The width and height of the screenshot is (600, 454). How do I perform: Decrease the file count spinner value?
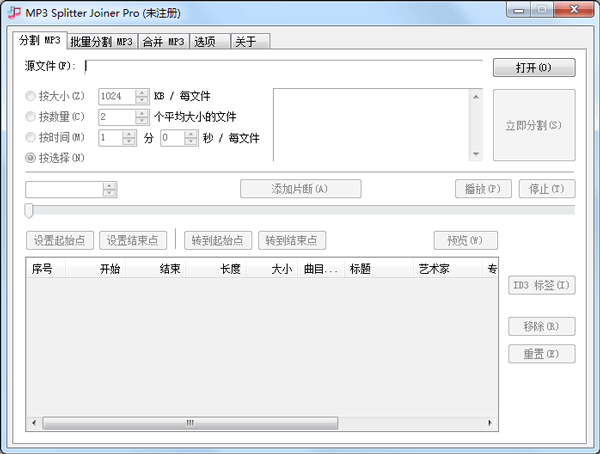(141, 121)
